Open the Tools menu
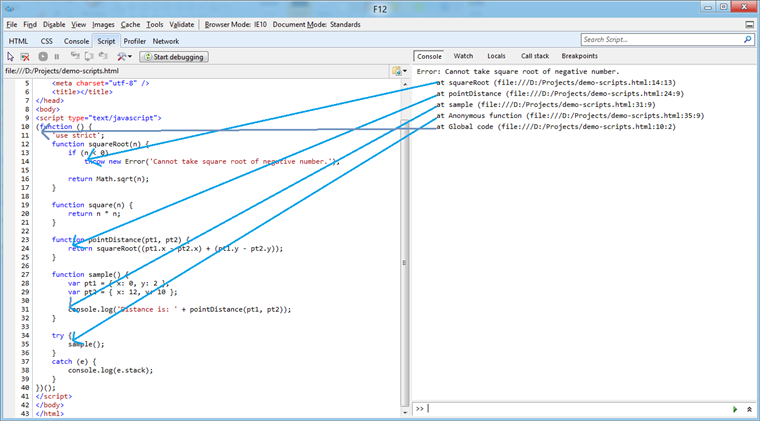 [x=154, y=23]
